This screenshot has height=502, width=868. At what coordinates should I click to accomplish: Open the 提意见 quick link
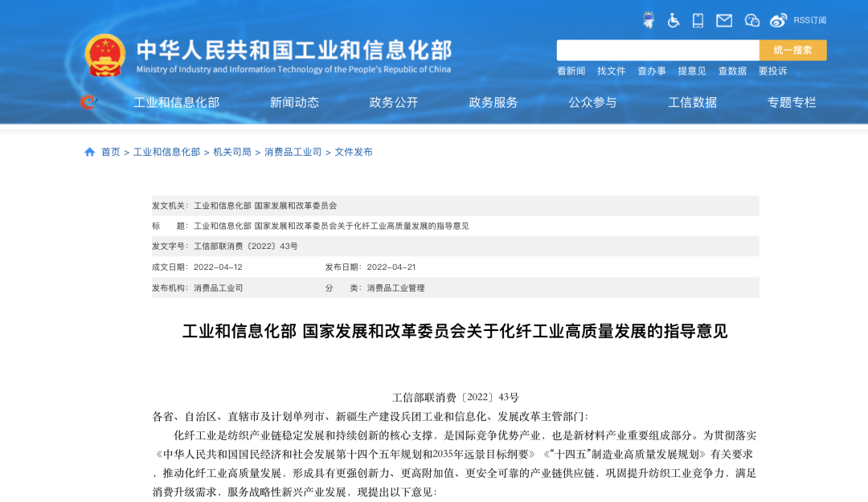click(692, 71)
